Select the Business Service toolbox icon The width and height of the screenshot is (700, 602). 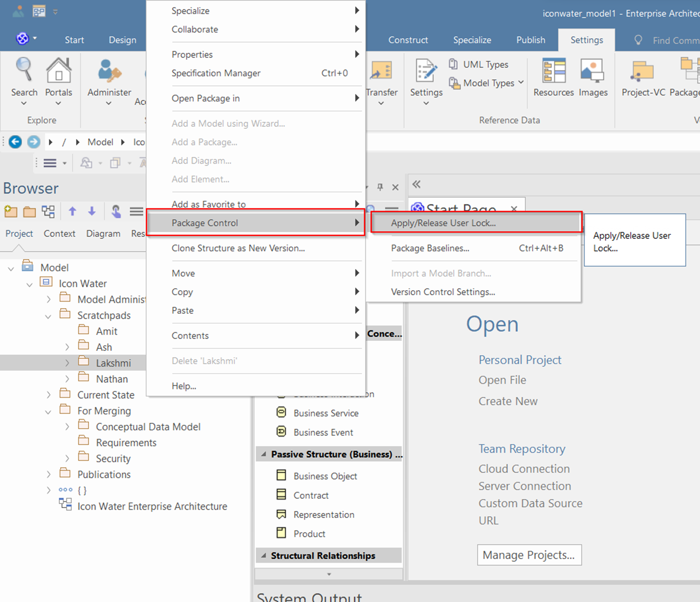pos(281,412)
